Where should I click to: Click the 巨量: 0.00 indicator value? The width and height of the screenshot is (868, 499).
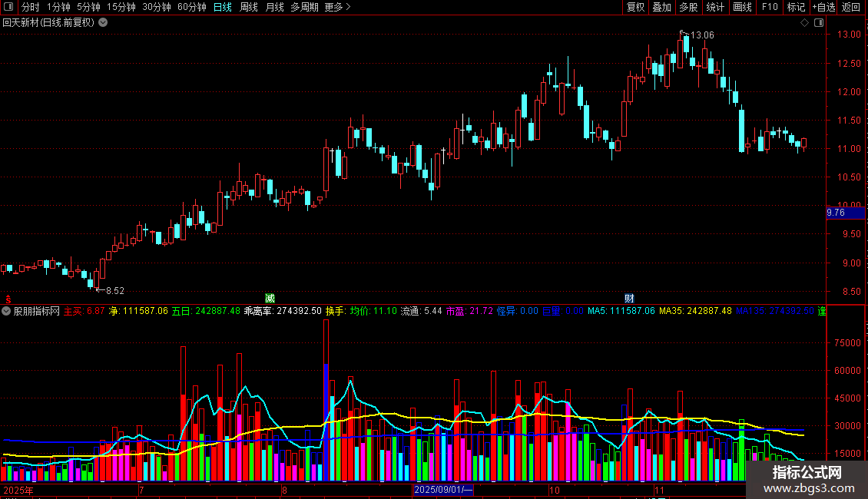point(563,311)
